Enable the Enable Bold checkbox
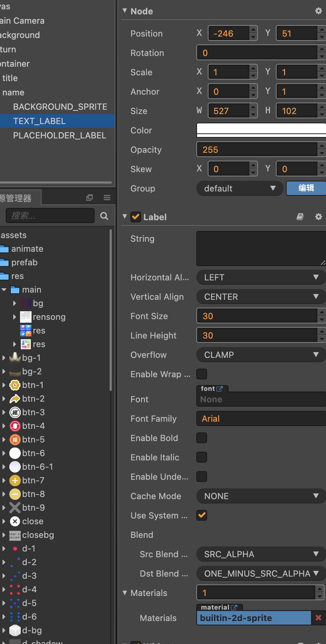Screen dimensions: 326x644 202,438
